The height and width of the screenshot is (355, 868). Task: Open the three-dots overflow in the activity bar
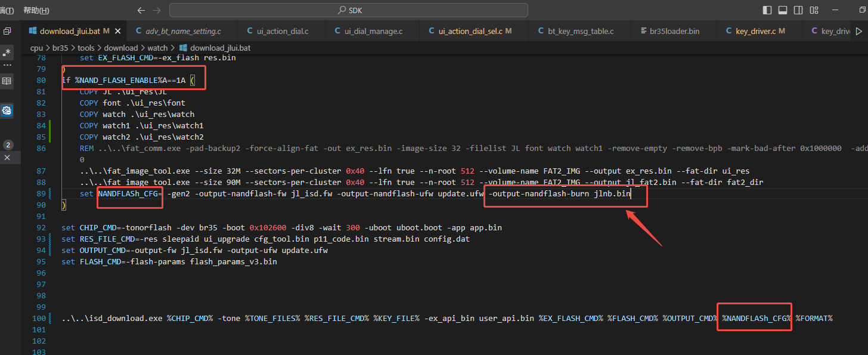pos(7,64)
